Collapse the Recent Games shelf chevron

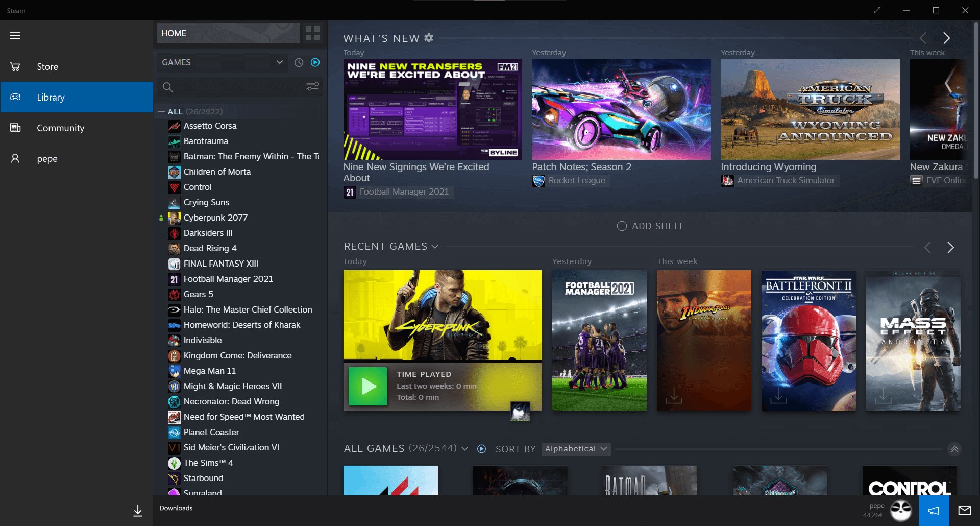point(435,247)
